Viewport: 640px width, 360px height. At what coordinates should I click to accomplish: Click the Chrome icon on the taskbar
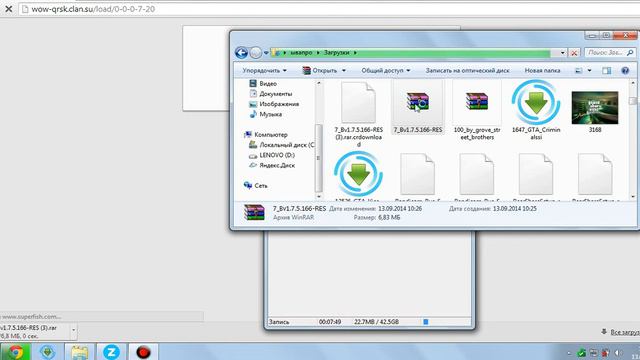pos(16,351)
